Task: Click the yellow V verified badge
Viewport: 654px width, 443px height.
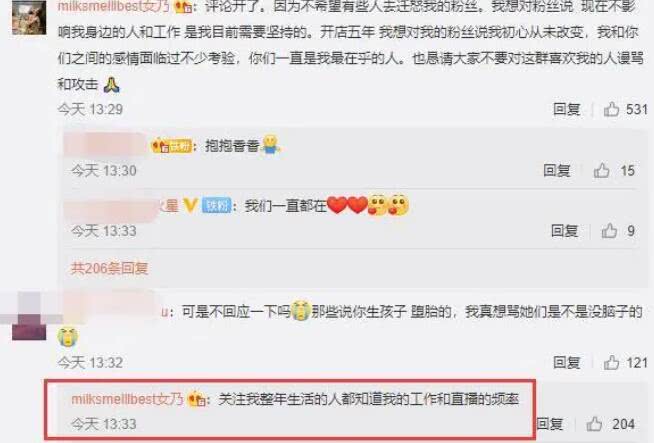Action: pyautogui.click(x=190, y=205)
